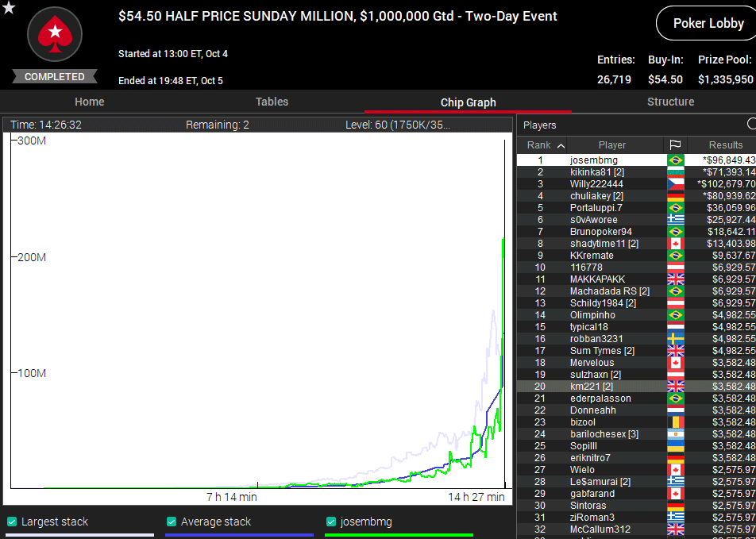Screen dimensions: 756x539
Task: Click the Average stack blue line swatch
Action: (x=239, y=535)
